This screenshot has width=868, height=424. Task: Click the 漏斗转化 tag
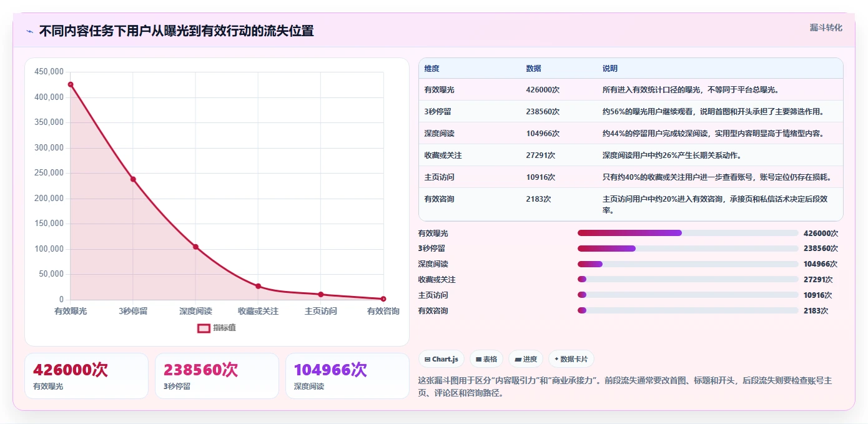point(826,27)
